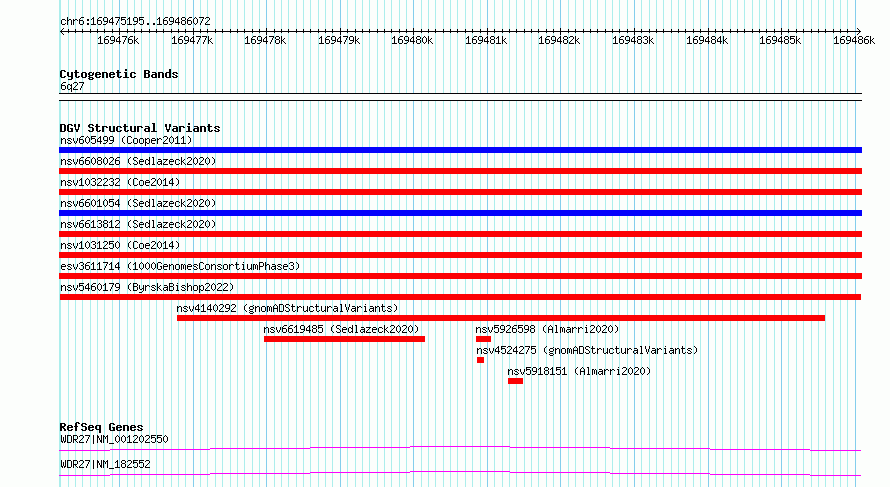Select the nsv605499 (Cooper2011) label
The width and height of the screenshot is (890, 487).
click(x=126, y=140)
